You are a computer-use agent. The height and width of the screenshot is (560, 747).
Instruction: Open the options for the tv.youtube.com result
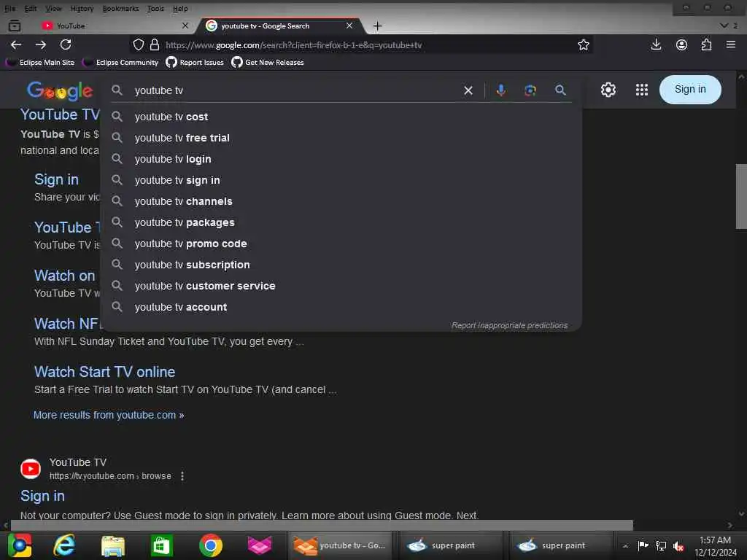pos(182,475)
